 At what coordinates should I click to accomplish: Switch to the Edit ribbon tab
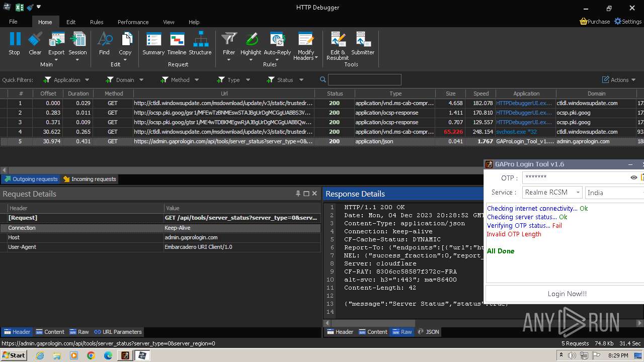[x=71, y=22]
